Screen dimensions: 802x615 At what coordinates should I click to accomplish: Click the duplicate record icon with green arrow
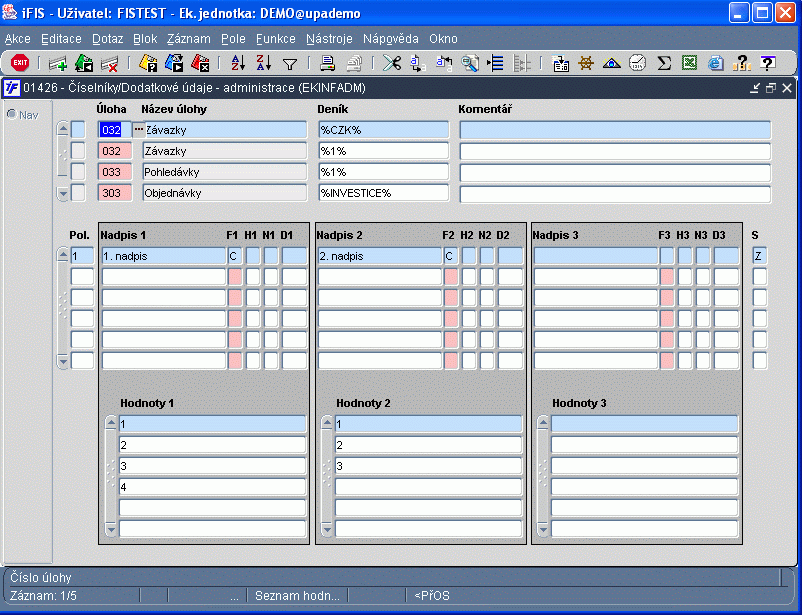(x=84, y=63)
